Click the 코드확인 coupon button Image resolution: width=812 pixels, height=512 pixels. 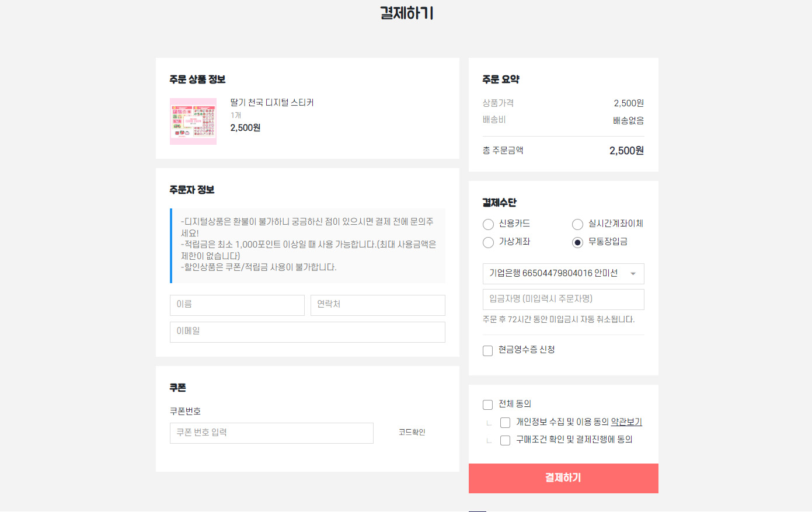click(412, 433)
